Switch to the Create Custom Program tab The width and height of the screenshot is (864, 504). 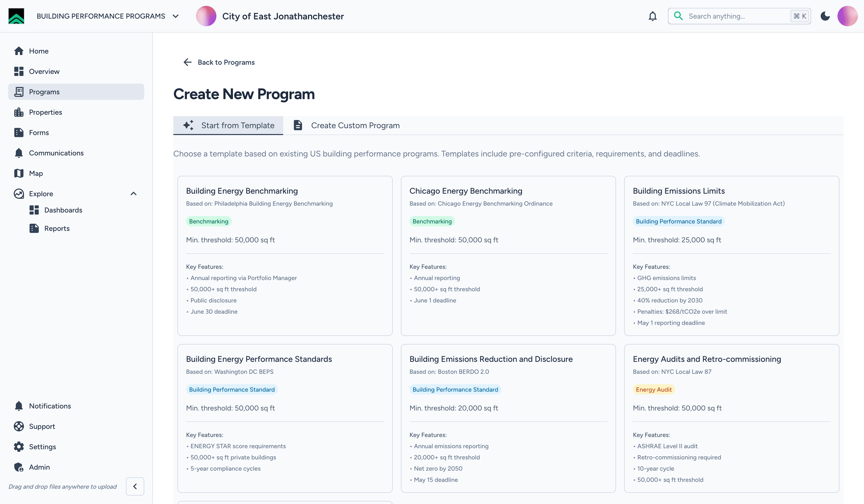tap(347, 125)
